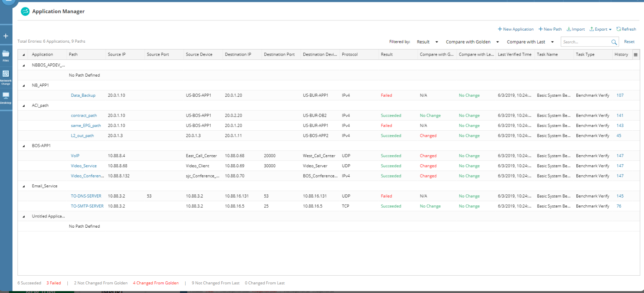Click Import in the toolbar

click(576, 29)
